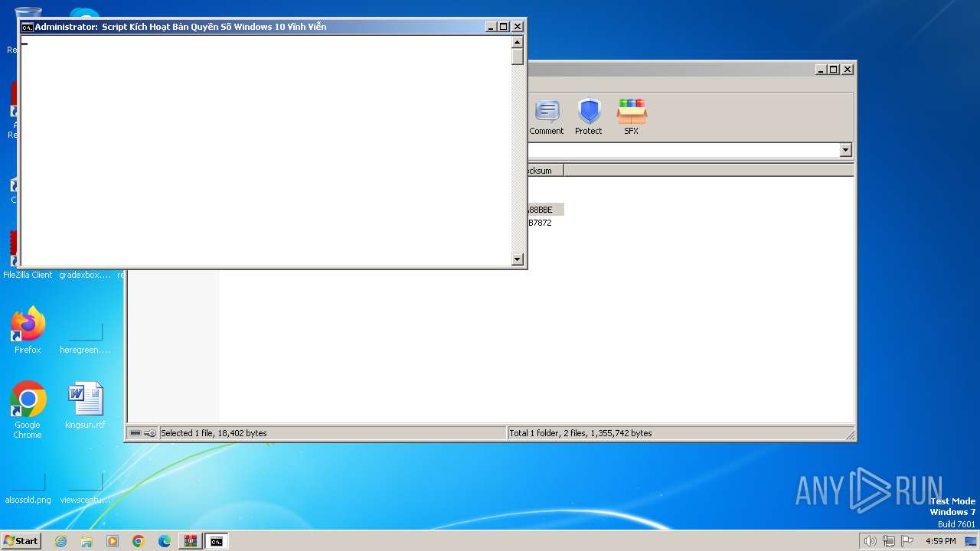
Task: Select the viewscentur desktop file
Action: click(85, 487)
